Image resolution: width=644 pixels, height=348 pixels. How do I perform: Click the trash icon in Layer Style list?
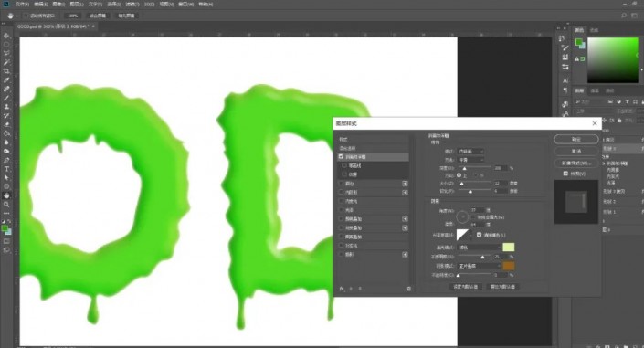click(408, 289)
